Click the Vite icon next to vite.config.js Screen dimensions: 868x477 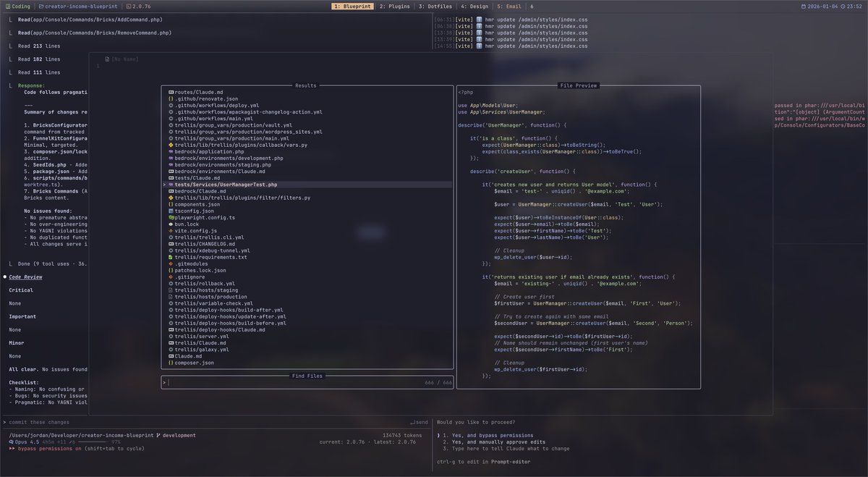170,230
